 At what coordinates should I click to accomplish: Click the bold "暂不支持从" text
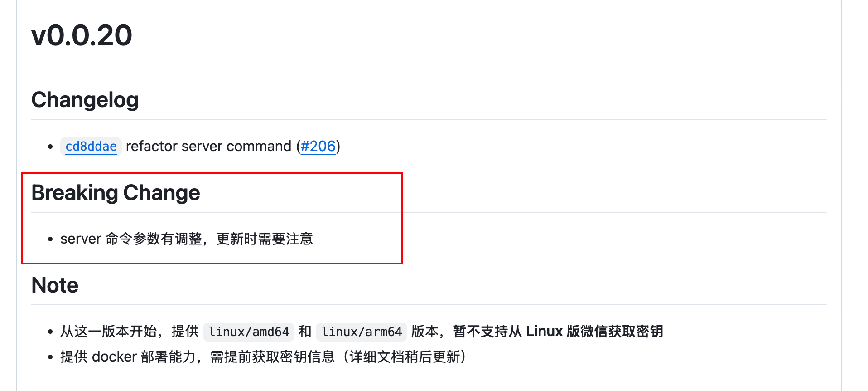pos(487,332)
